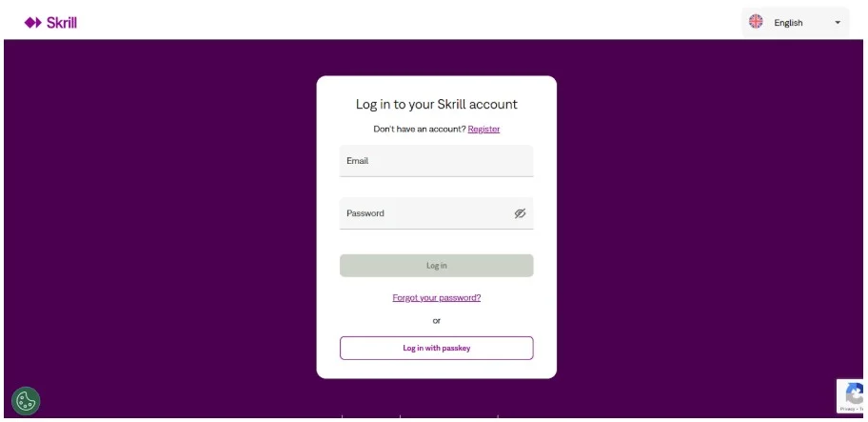
Task: Click the reCAPTCHA badge icon
Action: click(854, 395)
